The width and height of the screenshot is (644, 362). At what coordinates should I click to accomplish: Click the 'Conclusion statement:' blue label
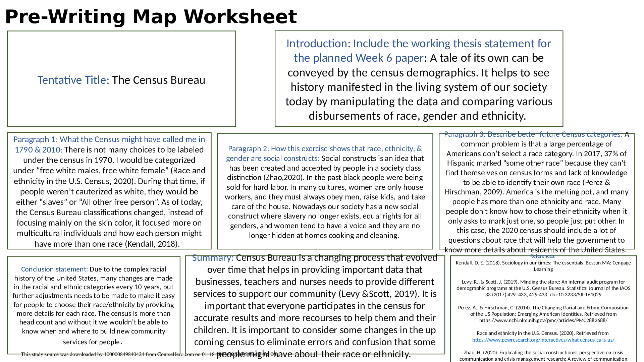[54, 269]
